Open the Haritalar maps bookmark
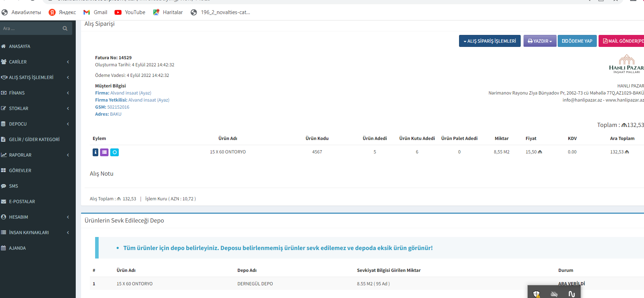The width and height of the screenshot is (644, 298). click(x=168, y=12)
